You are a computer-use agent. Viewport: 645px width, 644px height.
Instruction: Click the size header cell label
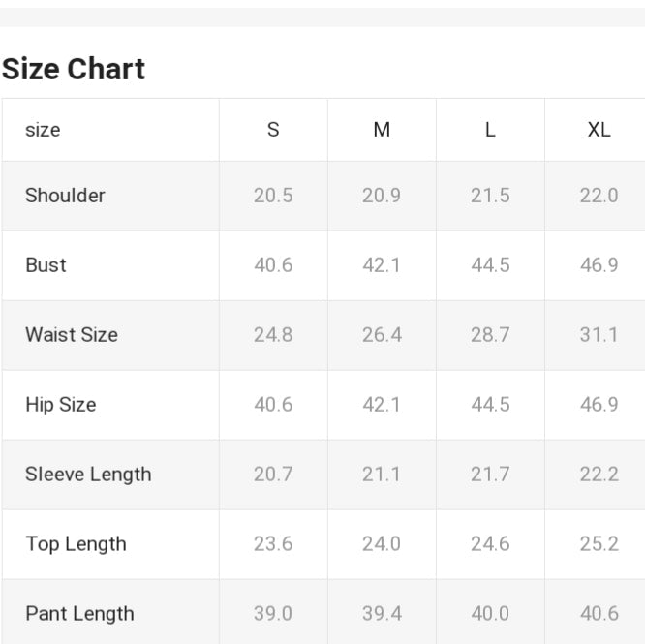click(43, 130)
